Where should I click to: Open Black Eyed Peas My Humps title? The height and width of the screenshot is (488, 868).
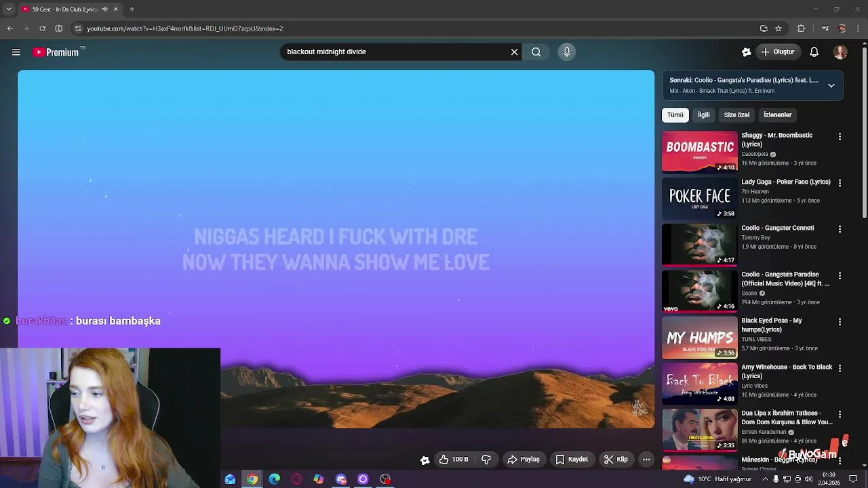tap(772, 325)
